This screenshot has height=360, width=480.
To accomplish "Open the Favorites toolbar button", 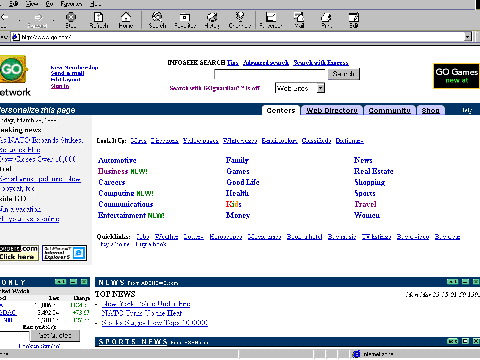I will click(185, 20).
